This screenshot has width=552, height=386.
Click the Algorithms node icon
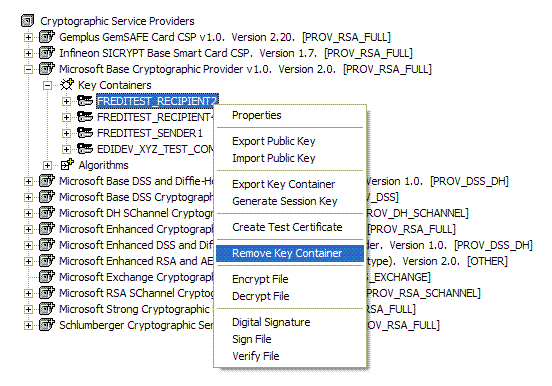click(x=67, y=164)
